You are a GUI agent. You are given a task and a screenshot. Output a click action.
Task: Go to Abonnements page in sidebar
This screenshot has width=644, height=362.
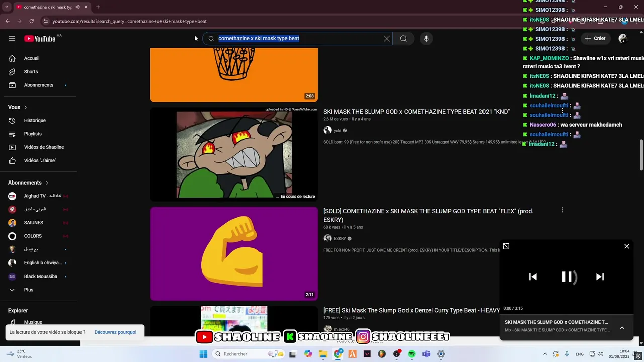[x=39, y=85]
